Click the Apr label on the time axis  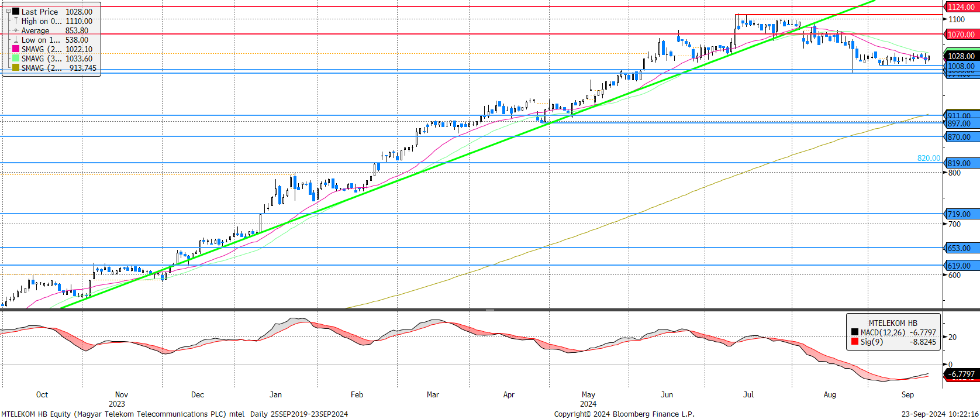point(509,394)
